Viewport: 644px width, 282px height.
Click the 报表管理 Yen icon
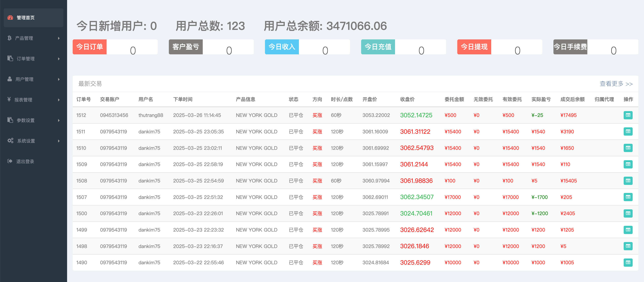pos(10,100)
